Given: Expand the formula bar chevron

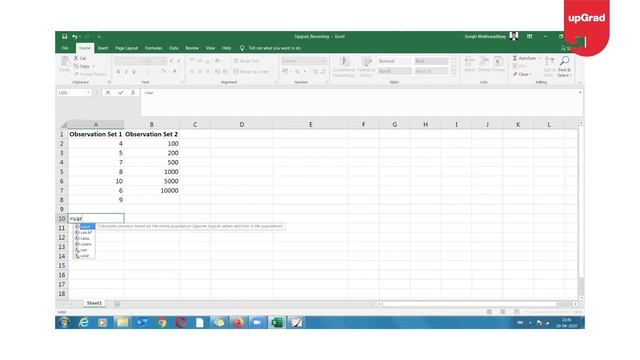Looking at the screenshot, I should click(580, 93).
